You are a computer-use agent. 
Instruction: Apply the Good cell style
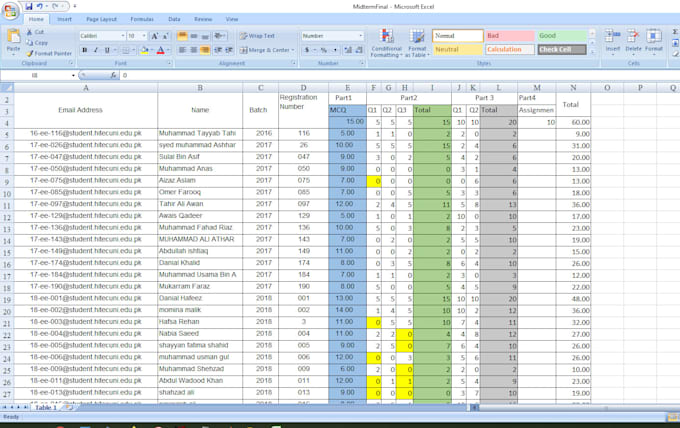point(562,36)
